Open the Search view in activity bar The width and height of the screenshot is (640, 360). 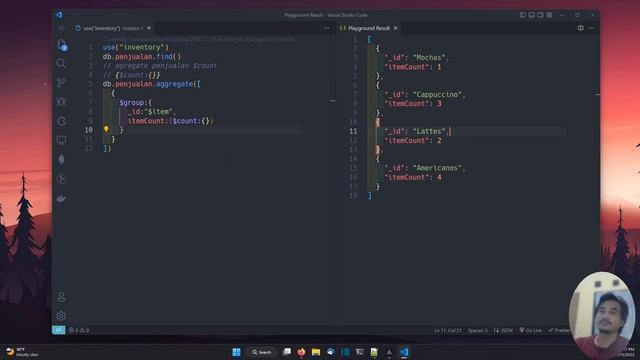(x=61, y=63)
